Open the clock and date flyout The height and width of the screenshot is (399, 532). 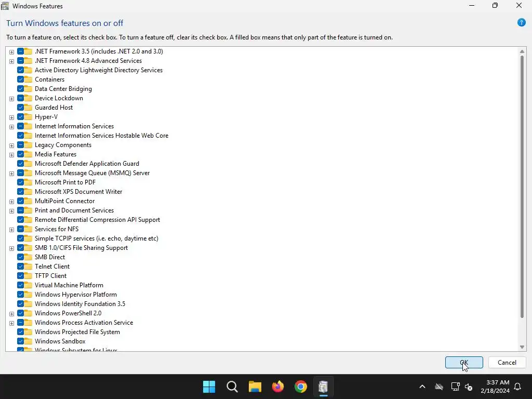(495, 387)
